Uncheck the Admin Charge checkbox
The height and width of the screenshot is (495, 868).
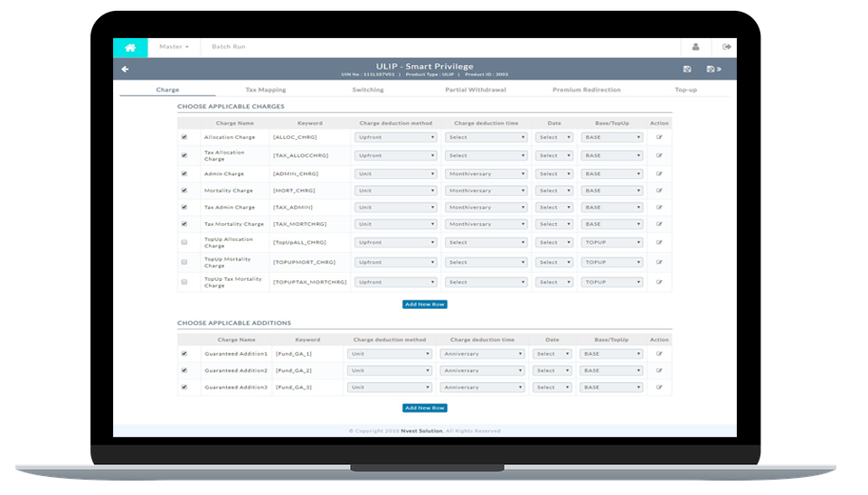click(x=184, y=173)
